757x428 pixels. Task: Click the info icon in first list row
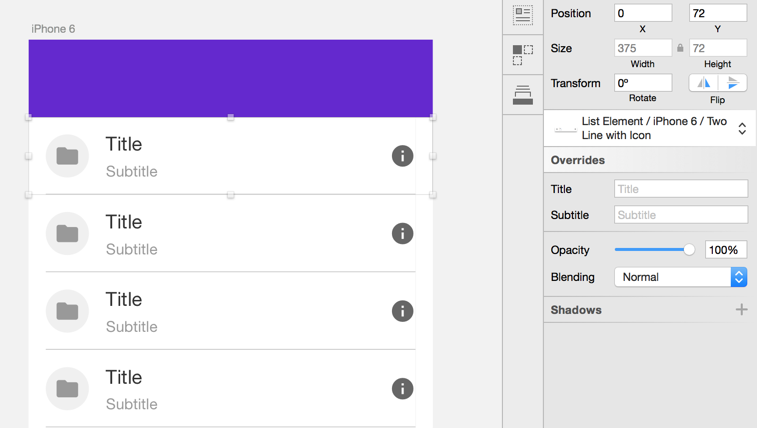tap(402, 156)
